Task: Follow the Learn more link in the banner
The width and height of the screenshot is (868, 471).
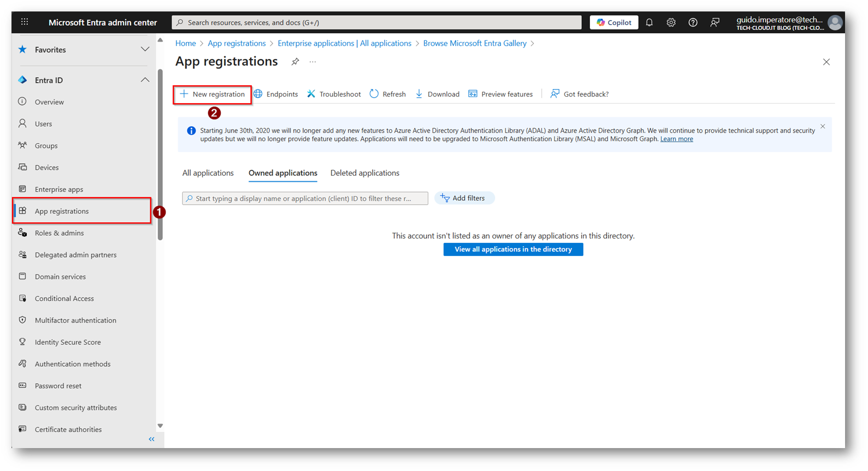Action: tap(677, 139)
